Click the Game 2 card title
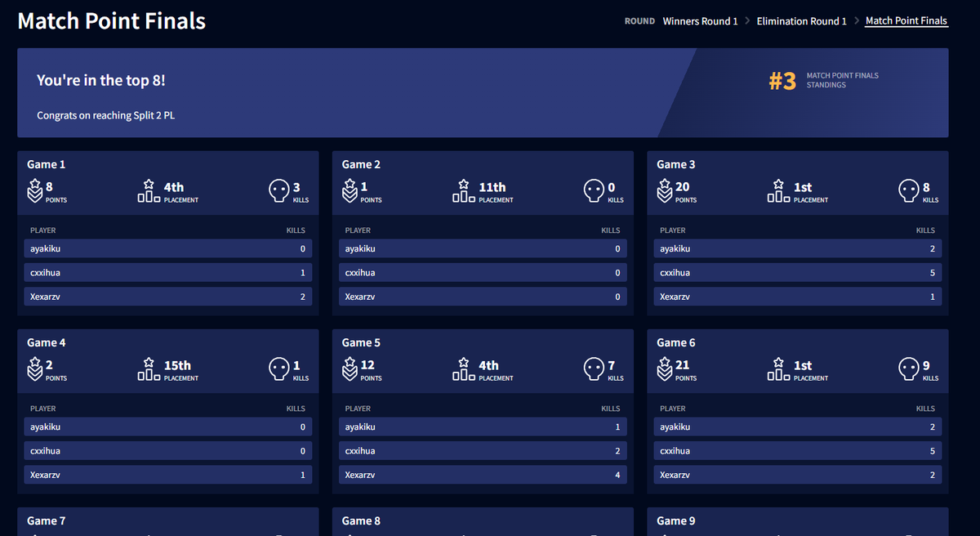The width and height of the screenshot is (980, 536). (x=362, y=164)
